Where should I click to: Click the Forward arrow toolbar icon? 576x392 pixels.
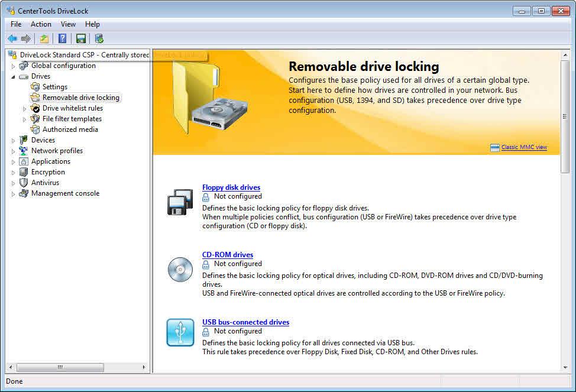click(x=25, y=38)
